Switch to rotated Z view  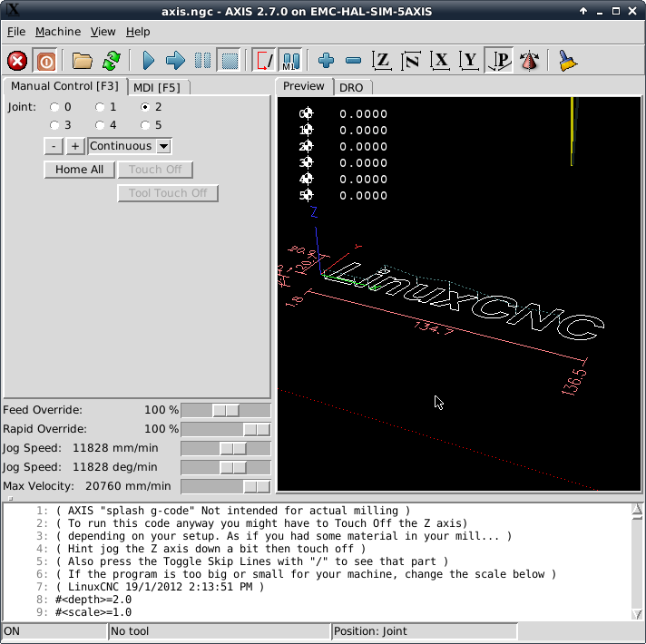[x=411, y=62]
